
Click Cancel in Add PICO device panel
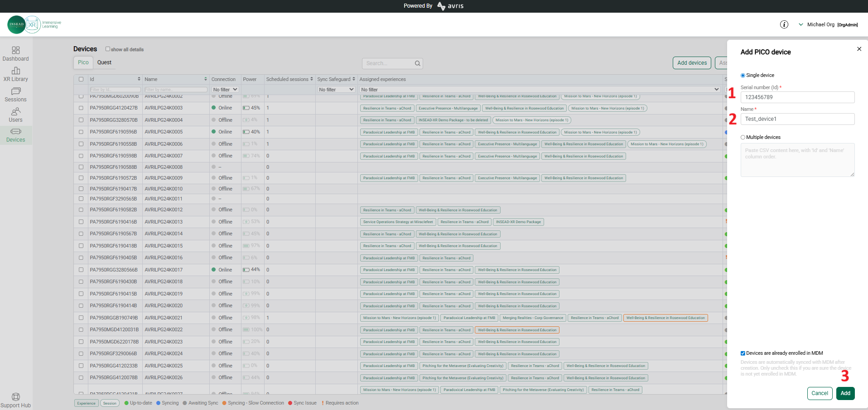point(820,393)
